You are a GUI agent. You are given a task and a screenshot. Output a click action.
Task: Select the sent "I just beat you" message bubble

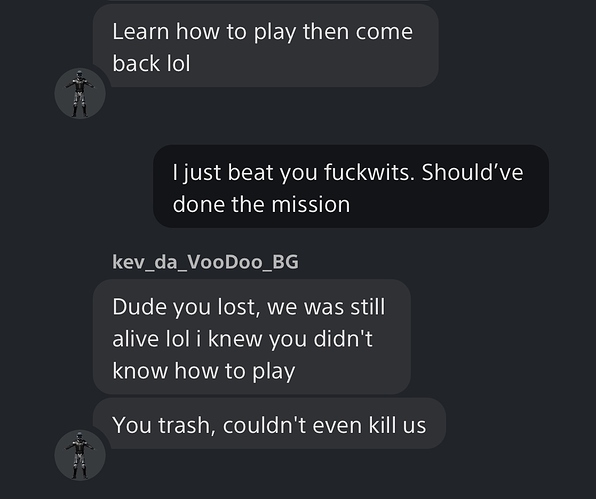[x=351, y=186]
